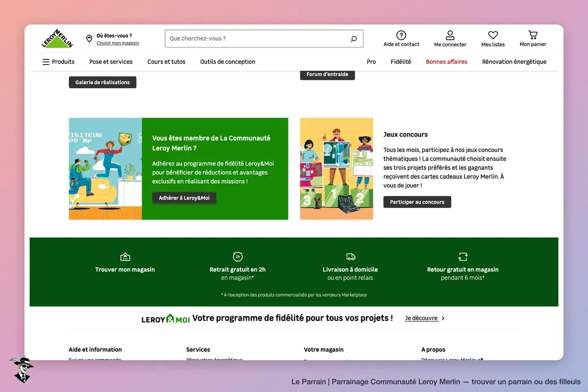Select Bonnes affaires in navigation
588x392 pixels.
(446, 62)
